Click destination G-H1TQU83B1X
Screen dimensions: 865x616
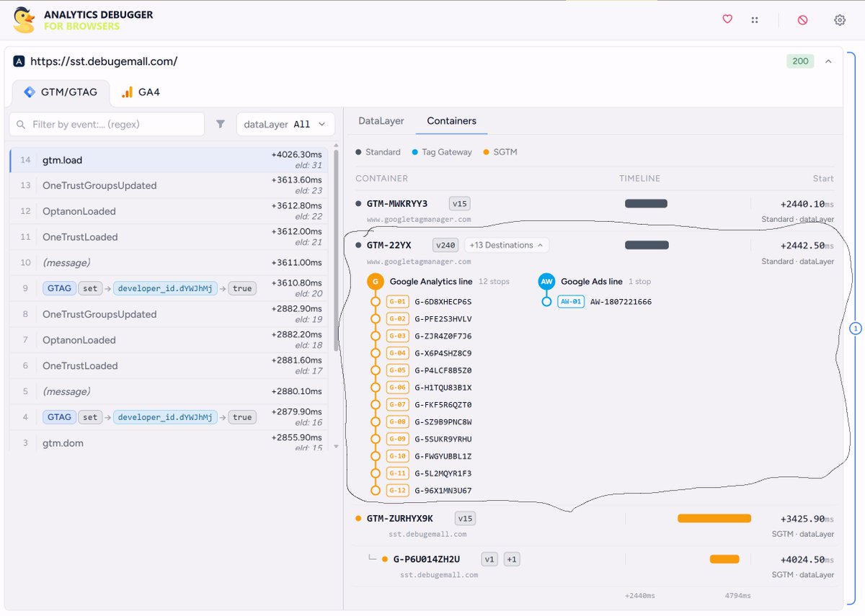(443, 388)
